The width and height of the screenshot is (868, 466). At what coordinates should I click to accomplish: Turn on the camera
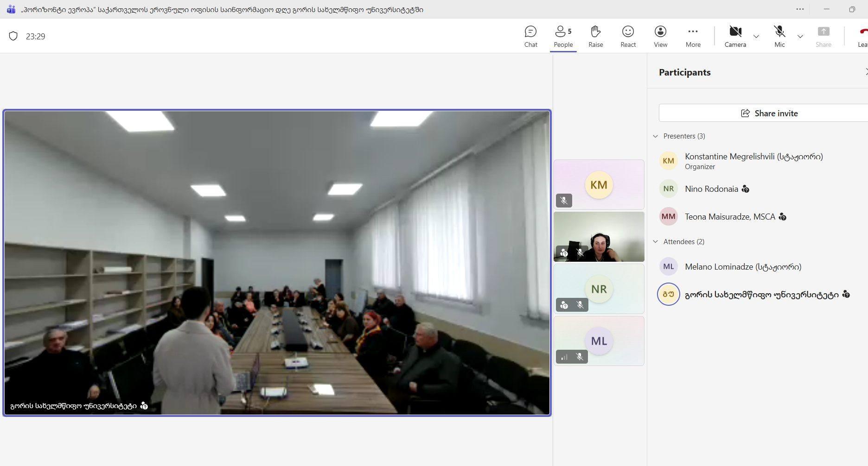click(735, 36)
